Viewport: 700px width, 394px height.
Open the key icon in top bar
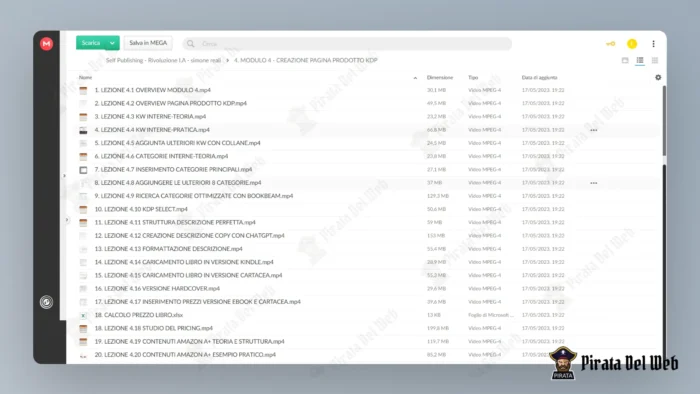click(x=610, y=44)
